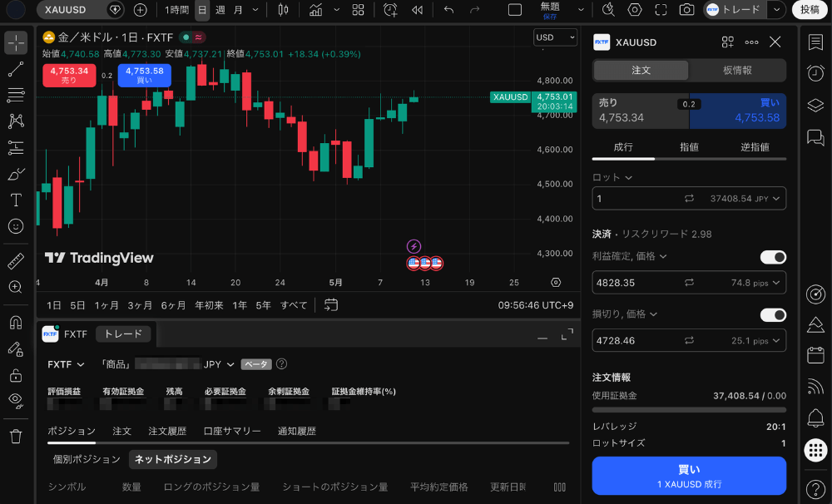Image resolution: width=832 pixels, height=504 pixels.
Task: Select the 月 monthly timeframe
Action: pyautogui.click(x=238, y=9)
